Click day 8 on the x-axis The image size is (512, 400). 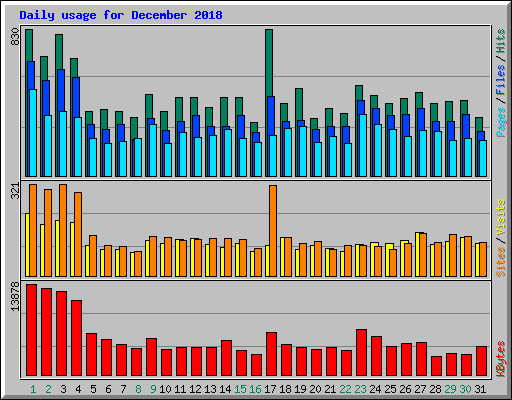tap(138, 389)
